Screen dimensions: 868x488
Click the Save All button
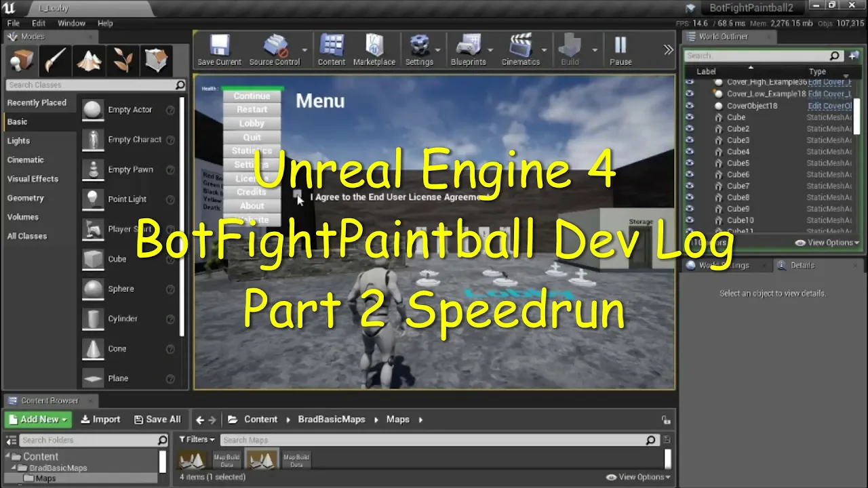point(157,420)
